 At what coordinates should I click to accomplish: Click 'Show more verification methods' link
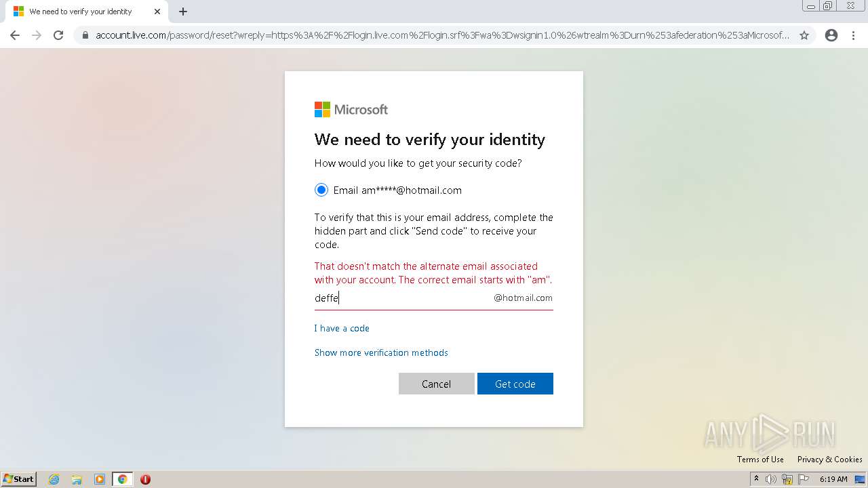381,352
